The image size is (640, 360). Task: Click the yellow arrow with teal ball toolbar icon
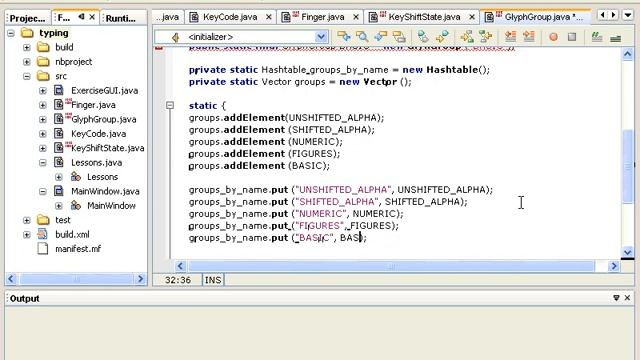click(x=442, y=37)
